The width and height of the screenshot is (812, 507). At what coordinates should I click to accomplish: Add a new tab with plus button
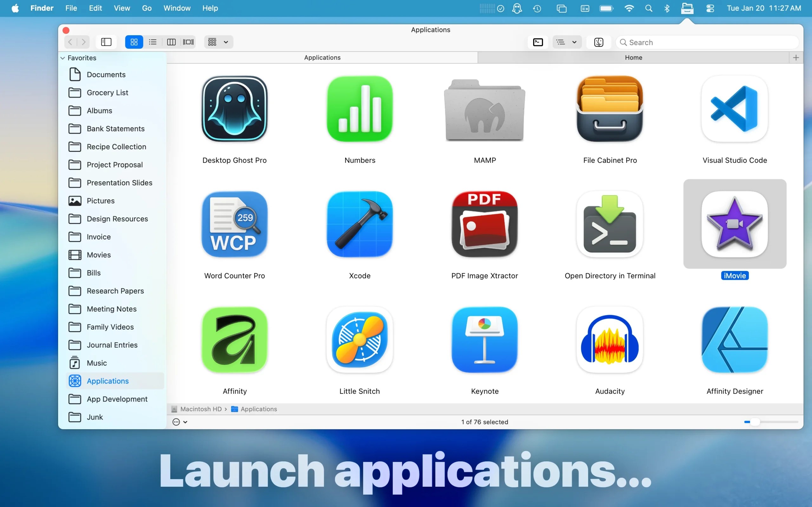coord(796,58)
